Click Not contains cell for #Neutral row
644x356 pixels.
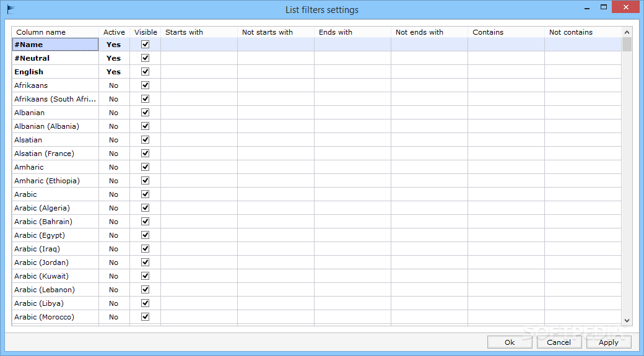tap(583, 58)
